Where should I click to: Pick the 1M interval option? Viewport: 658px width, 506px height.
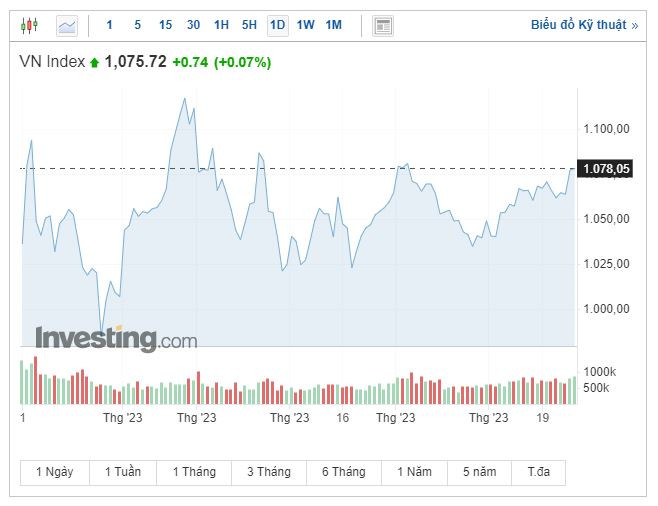coord(333,24)
